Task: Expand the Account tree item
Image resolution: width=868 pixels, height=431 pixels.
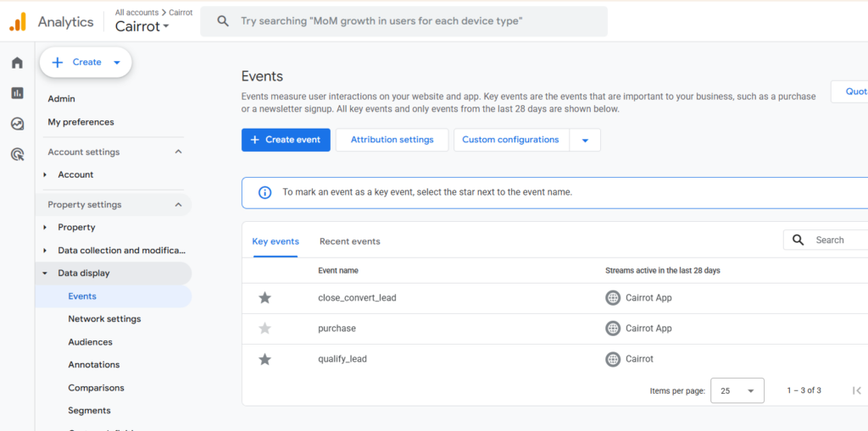Action: point(46,174)
